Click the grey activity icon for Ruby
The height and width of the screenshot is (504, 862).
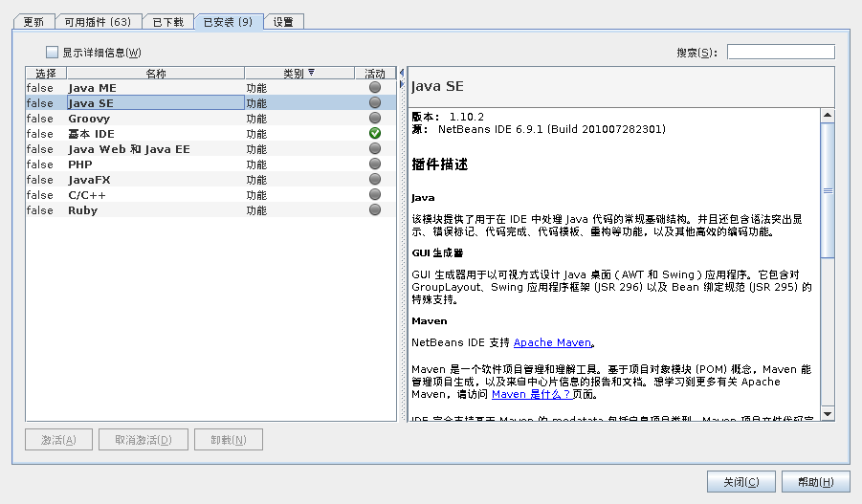click(375, 210)
